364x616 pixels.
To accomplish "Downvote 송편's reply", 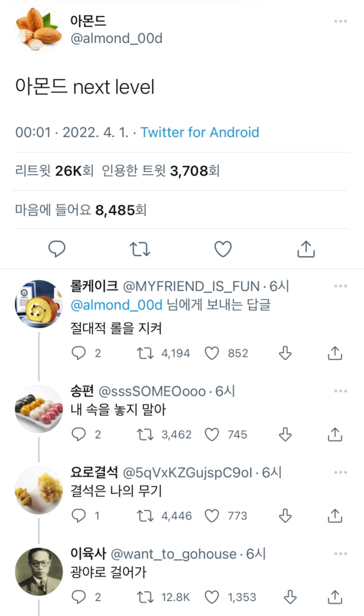I will coord(285,434).
